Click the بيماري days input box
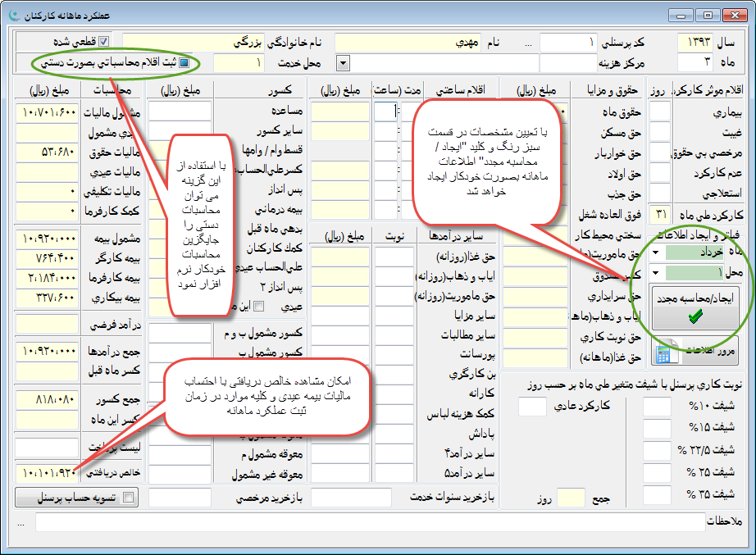 pyautogui.click(x=659, y=111)
